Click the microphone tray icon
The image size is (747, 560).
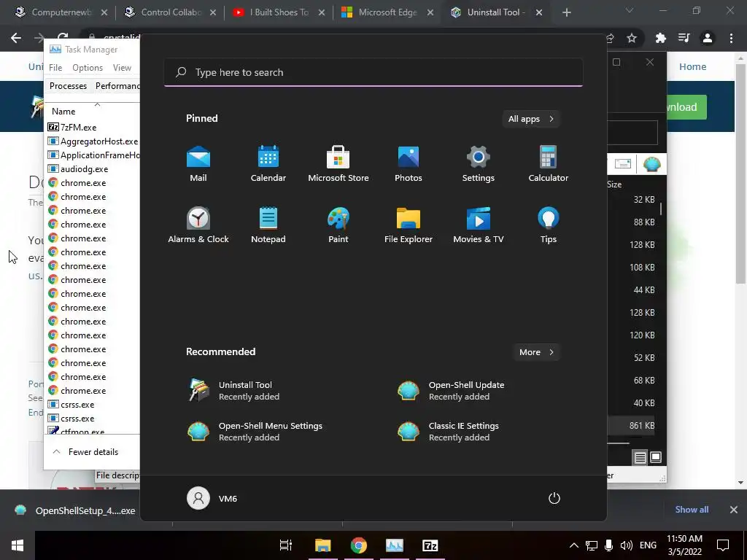pos(608,545)
